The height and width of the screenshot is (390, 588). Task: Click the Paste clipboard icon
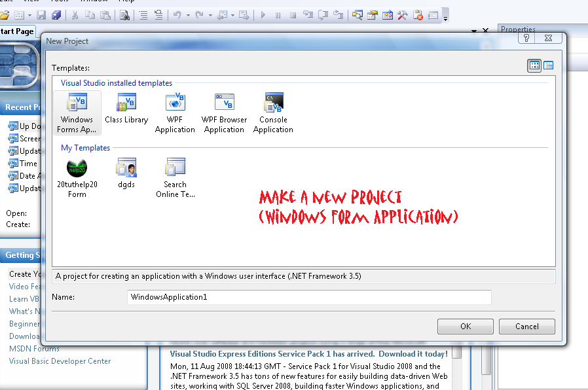(x=105, y=15)
